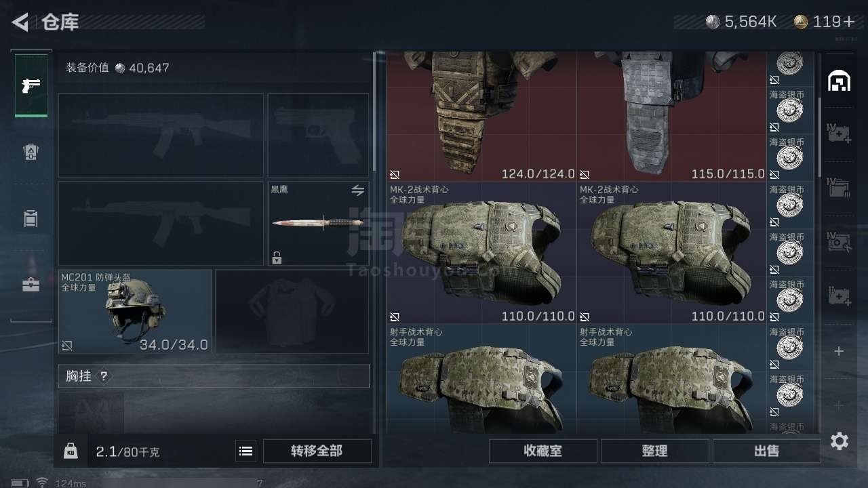The image size is (868, 488).
Task: Open the briefcase tab in left sidebar
Action: coord(31,285)
